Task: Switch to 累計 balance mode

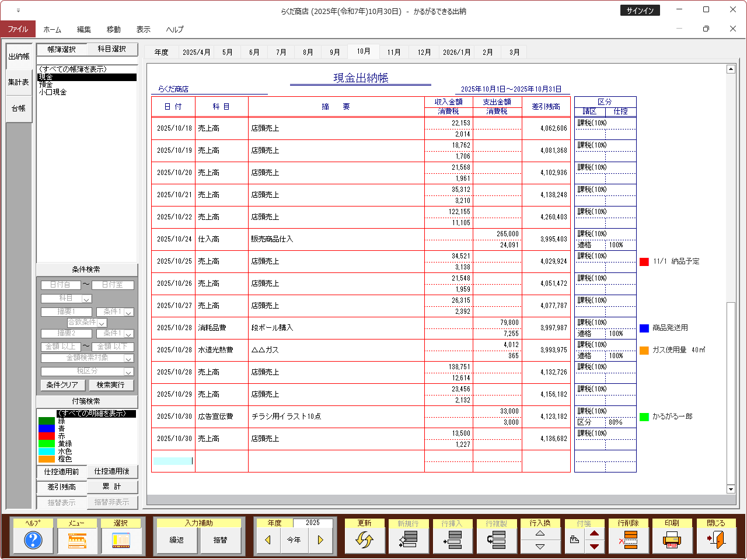Action: (112, 487)
